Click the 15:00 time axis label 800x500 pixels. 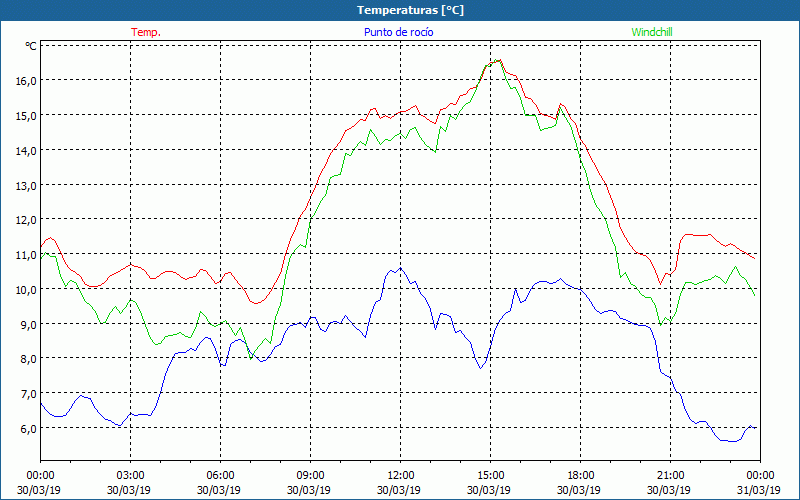point(490,475)
